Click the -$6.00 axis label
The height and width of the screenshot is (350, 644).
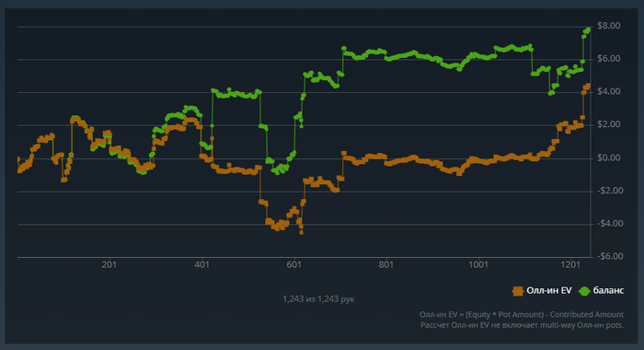pos(610,256)
